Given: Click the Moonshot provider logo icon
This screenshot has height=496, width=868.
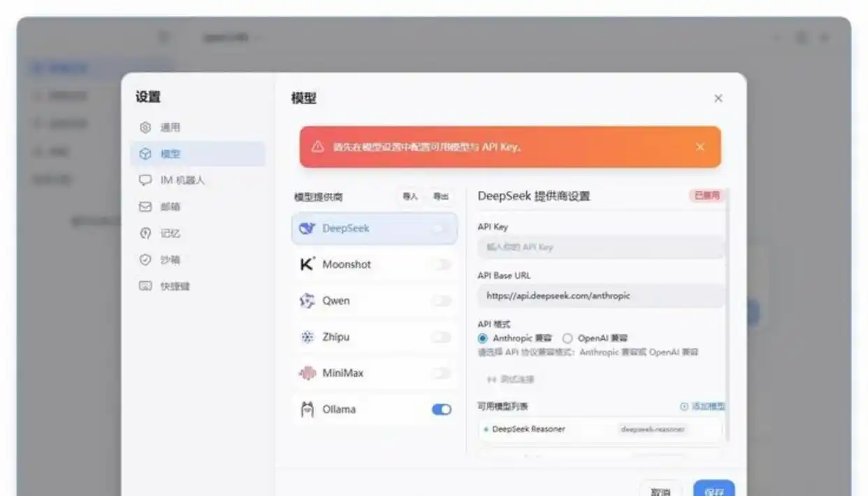Looking at the screenshot, I should 306,264.
